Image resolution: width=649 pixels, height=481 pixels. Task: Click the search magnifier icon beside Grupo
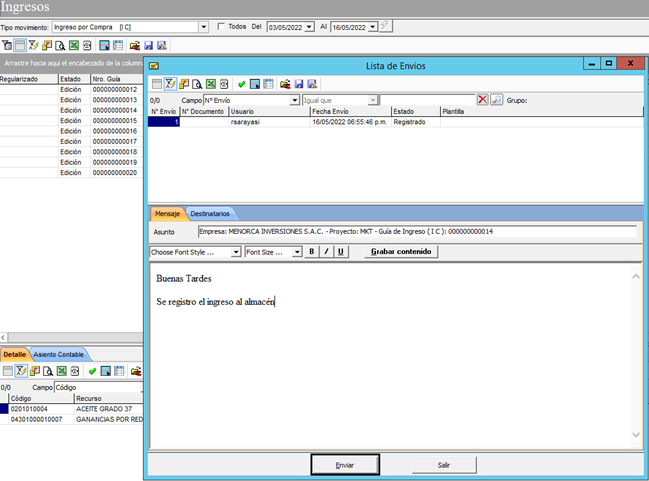[496, 100]
